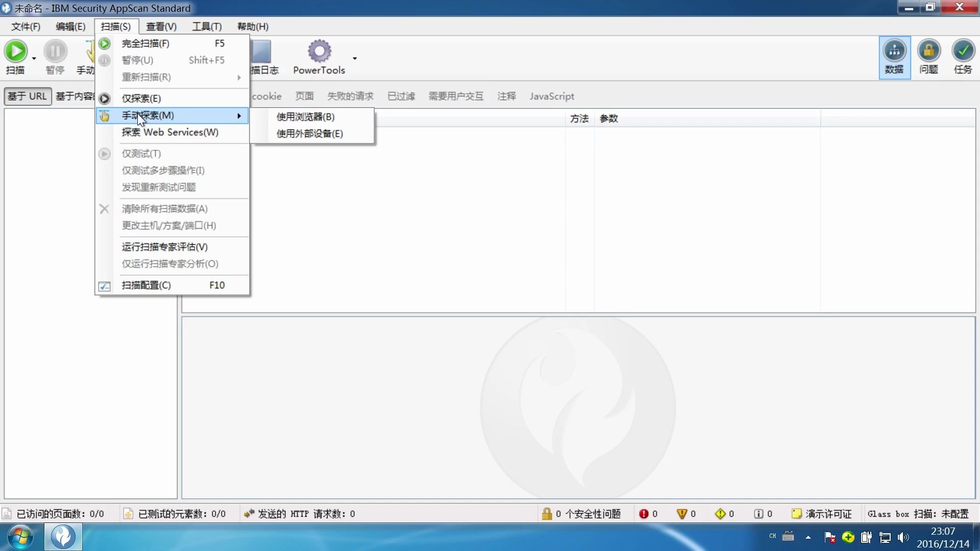
Task: Click the sent HTTP requests status icon
Action: (249, 514)
